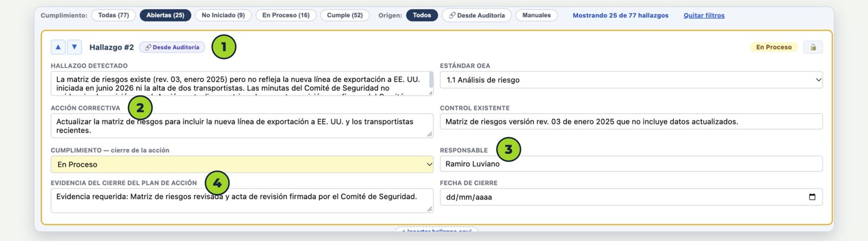Click the Responsable field with Ramiro Luviano
Viewport: 868px width, 241px height.
[631, 164]
